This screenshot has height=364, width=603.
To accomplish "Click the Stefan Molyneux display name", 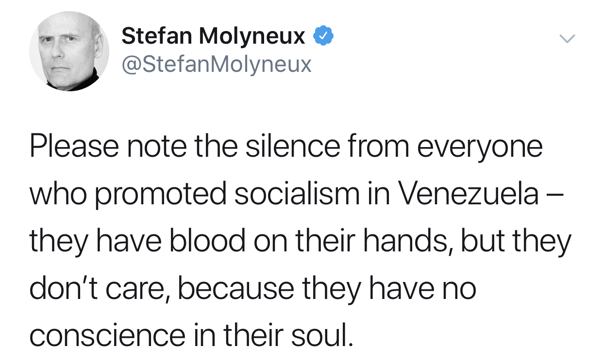I will (x=213, y=36).
